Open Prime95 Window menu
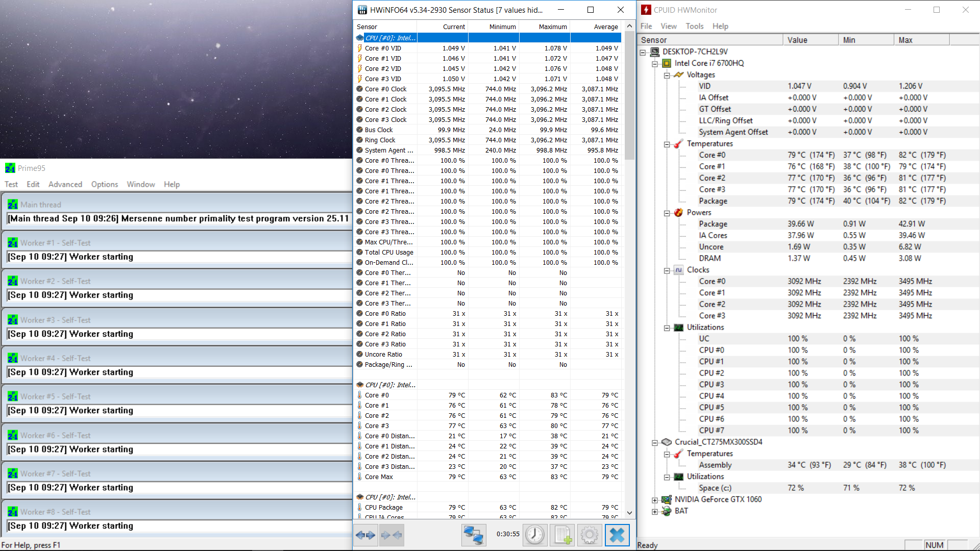The image size is (980, 551). pyautogui.click(x=141, y=184)
